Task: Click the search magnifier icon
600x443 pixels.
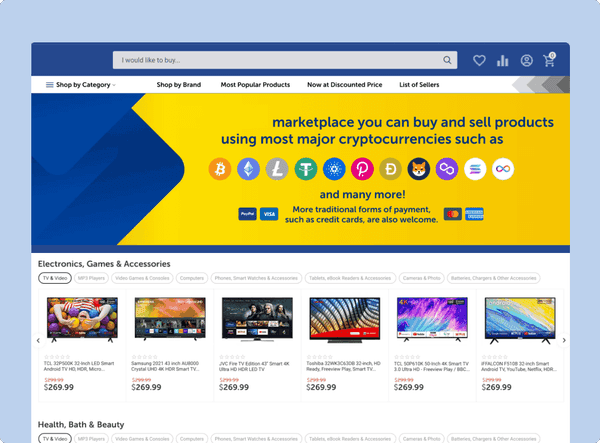Action: [x=448, y=60]
